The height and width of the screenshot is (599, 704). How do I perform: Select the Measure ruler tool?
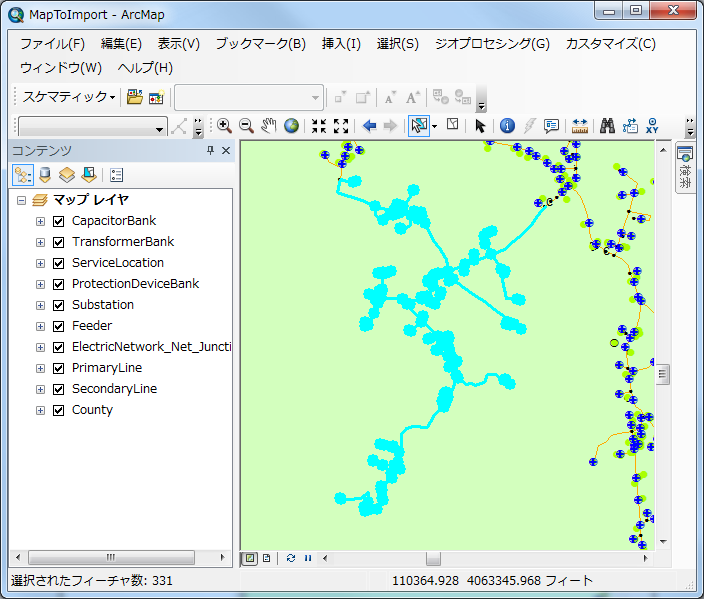click(x=580, y=126)
